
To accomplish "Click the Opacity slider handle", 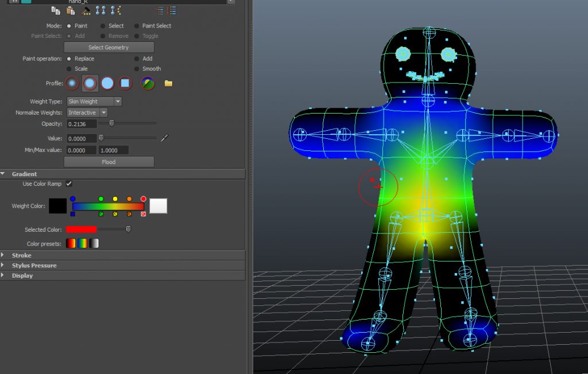I will [x=112, y=123].
